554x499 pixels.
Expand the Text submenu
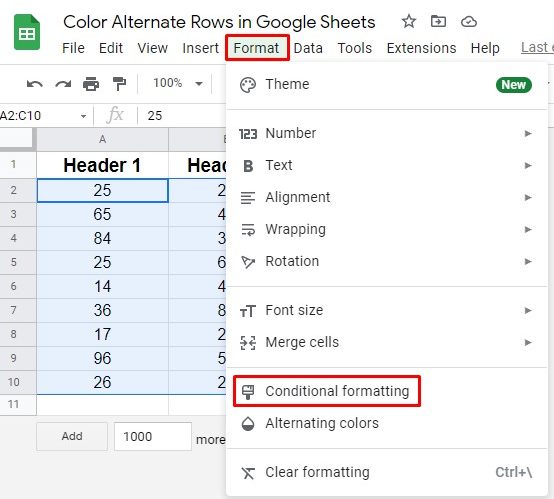pyautogui.click(x=387, y=165)
